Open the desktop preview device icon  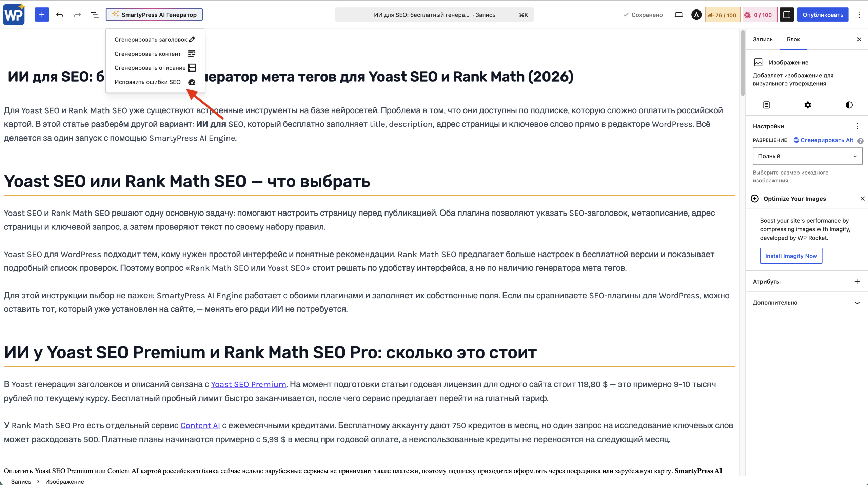pos(678,15)
